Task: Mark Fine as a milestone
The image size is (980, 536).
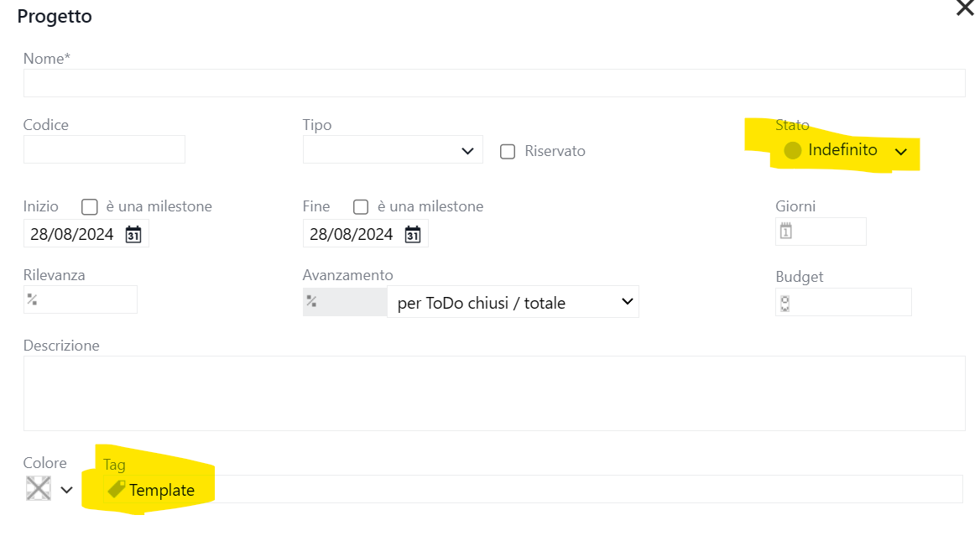Action: pos(362,206)
